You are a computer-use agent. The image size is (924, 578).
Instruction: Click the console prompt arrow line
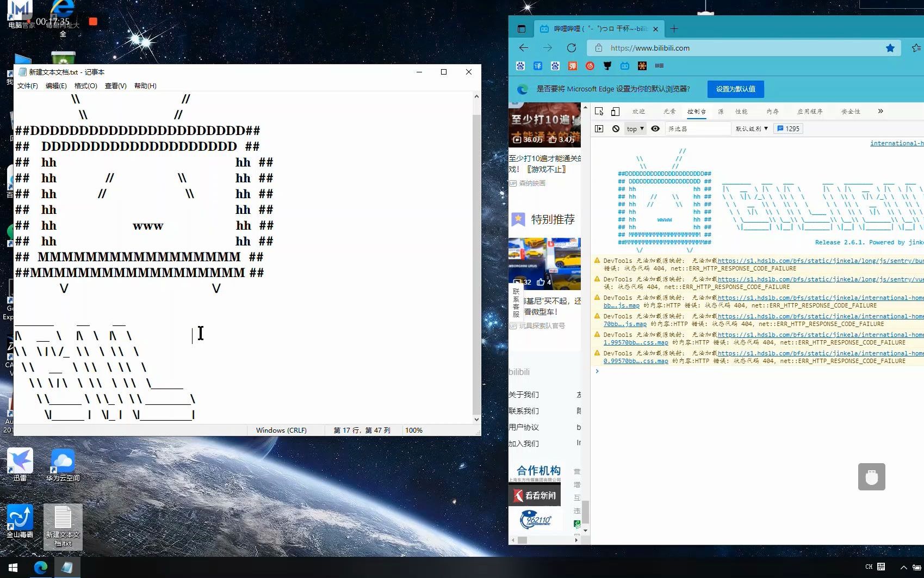point(597,371)
